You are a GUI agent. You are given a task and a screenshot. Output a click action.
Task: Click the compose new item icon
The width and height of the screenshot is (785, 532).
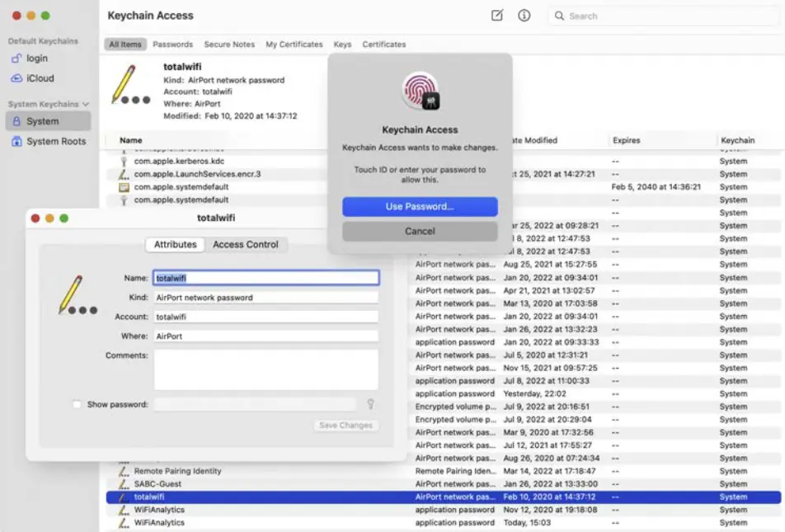[x=496, y=16]
